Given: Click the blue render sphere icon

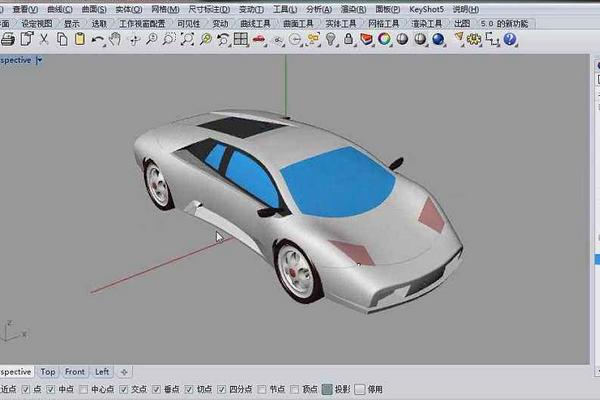Looking at the screenshot, I should point(438,39).
